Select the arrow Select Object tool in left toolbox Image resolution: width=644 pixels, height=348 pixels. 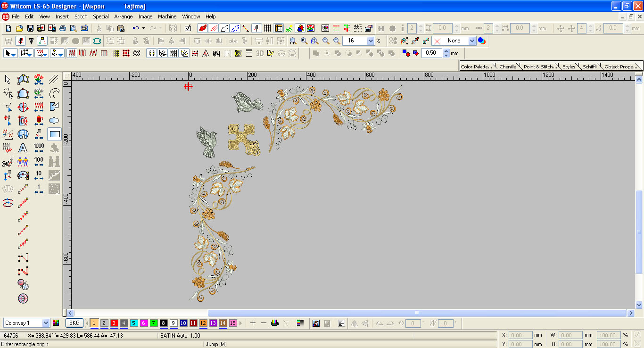pos(8,79)
